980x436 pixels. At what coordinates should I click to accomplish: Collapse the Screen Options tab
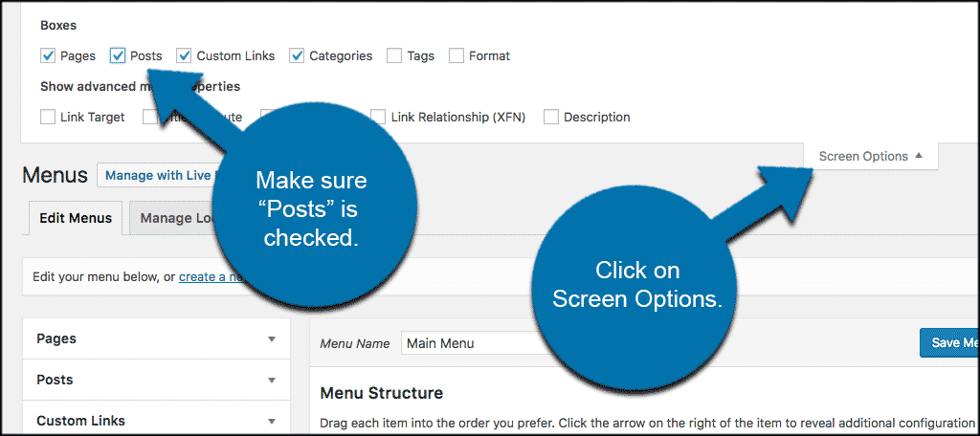(871, 156)
